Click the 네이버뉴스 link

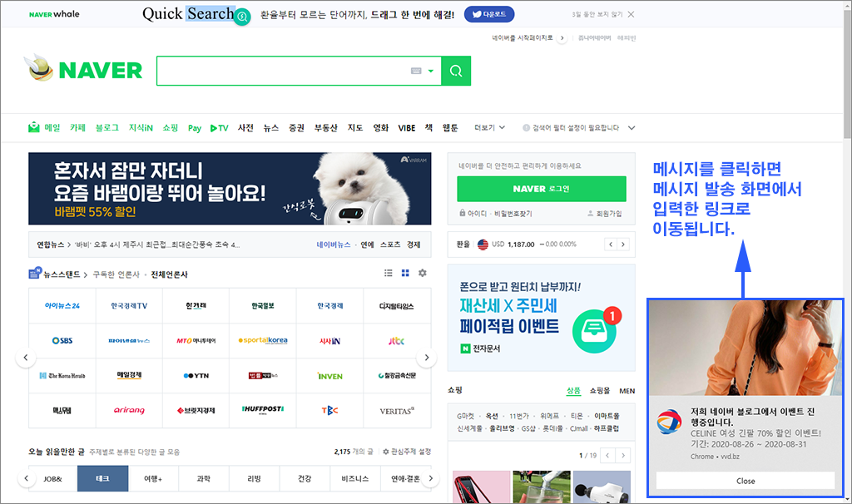coord(334,245)
